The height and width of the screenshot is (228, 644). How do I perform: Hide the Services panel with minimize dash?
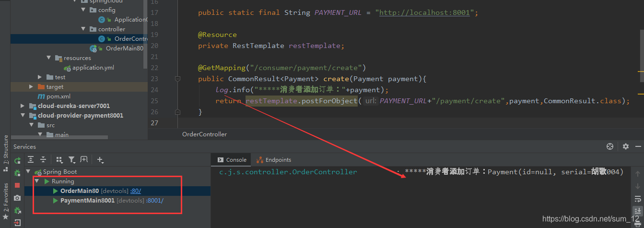coord(639,146)
